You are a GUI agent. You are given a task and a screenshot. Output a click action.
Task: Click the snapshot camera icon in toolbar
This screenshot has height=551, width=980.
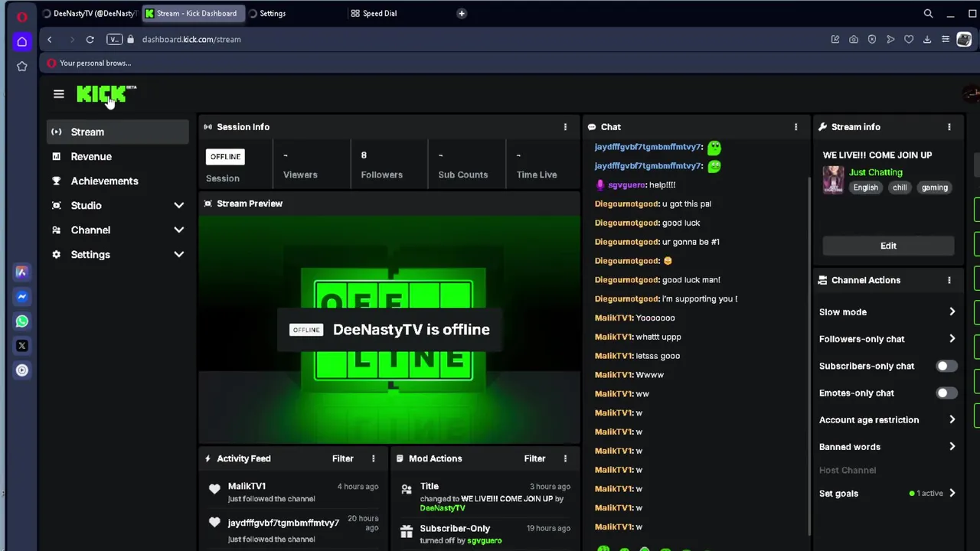854,39
